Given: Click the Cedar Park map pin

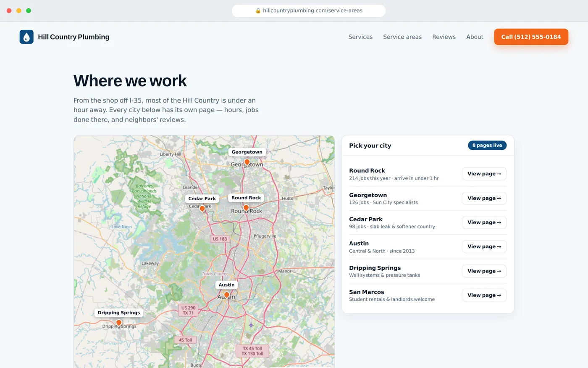Looking at the screenshot, I should point(202,209).
